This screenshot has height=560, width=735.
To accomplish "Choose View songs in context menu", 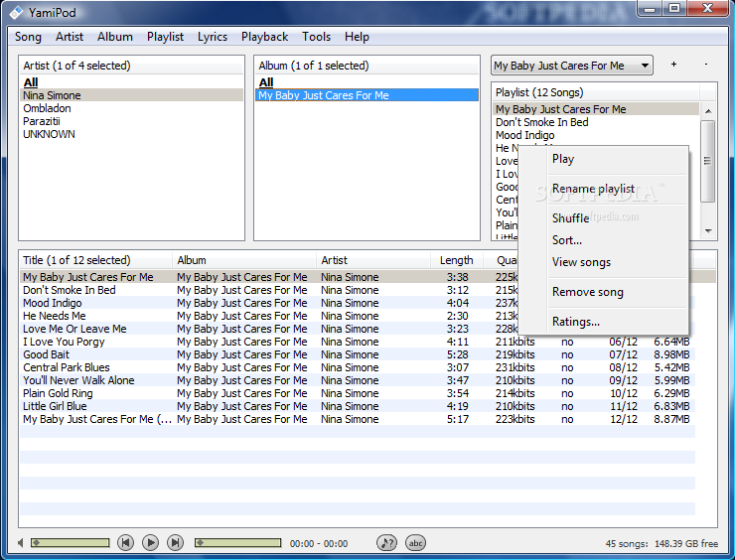I will pos(603,262).
